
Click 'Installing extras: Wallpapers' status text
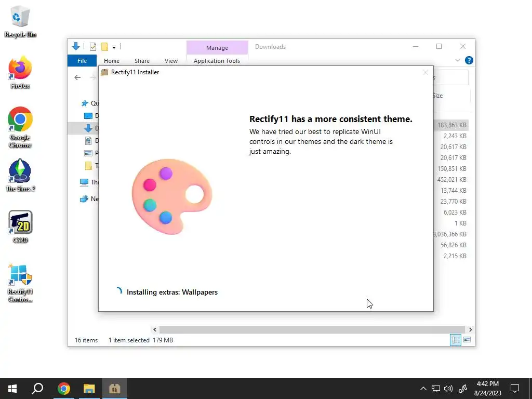coord(172,292)
